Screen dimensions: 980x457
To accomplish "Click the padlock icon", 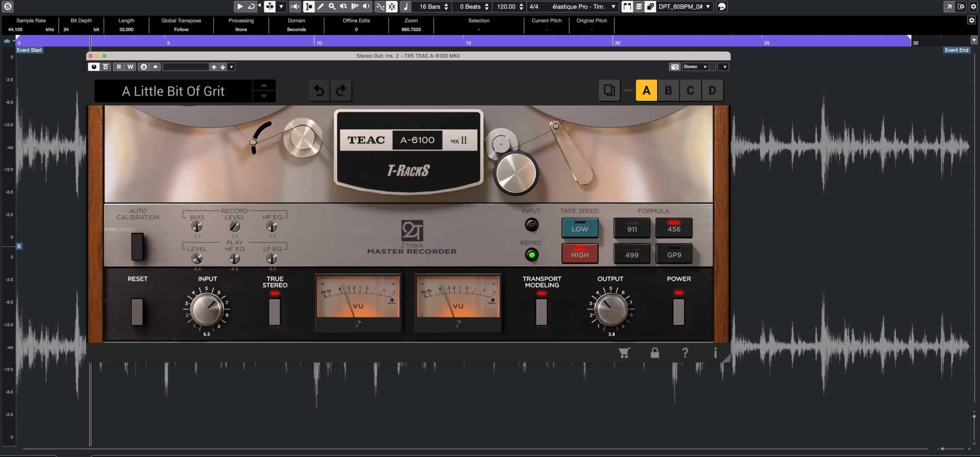I will [655, 353].
